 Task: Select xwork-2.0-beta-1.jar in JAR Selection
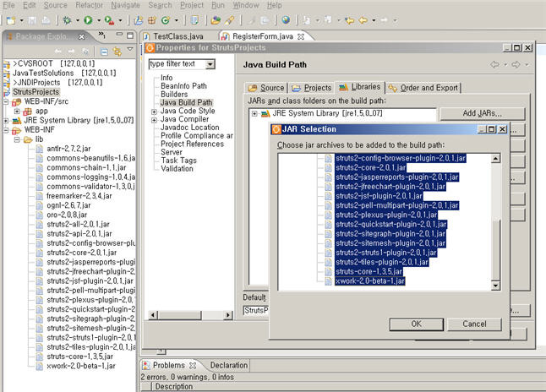(370, 281)
